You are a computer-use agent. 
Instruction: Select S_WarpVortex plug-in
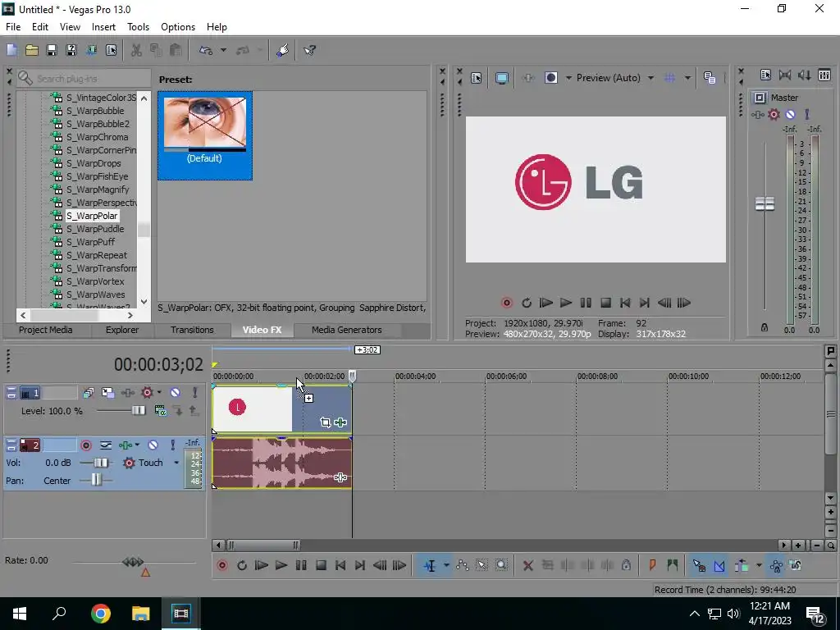point(95,281)
